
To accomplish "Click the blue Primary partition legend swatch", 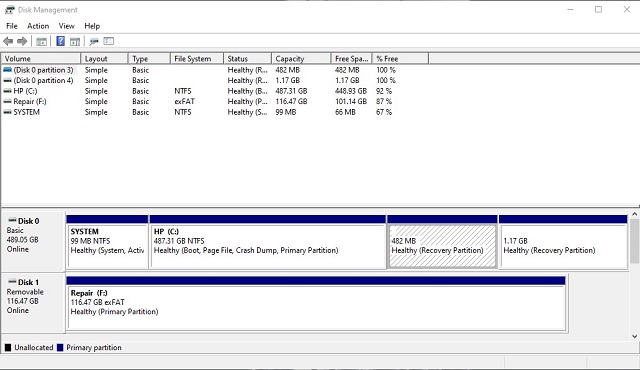I will [x=60, y=348].
